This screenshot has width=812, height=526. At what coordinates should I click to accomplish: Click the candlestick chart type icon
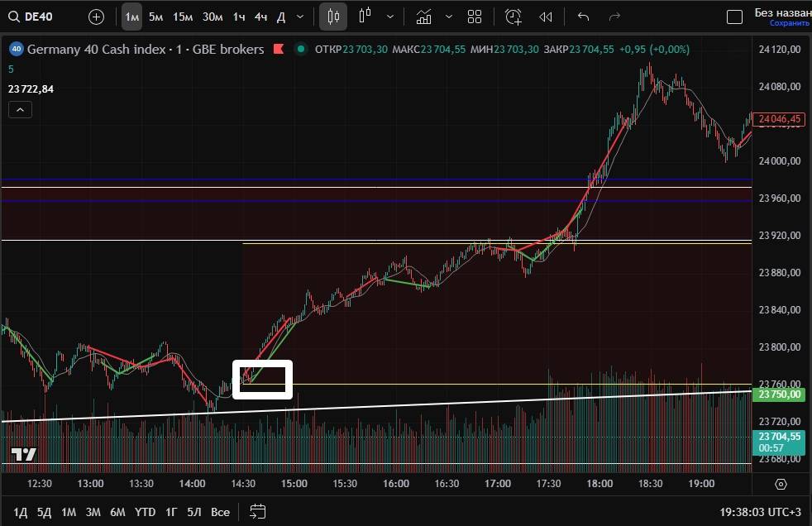tap(333, 17)
